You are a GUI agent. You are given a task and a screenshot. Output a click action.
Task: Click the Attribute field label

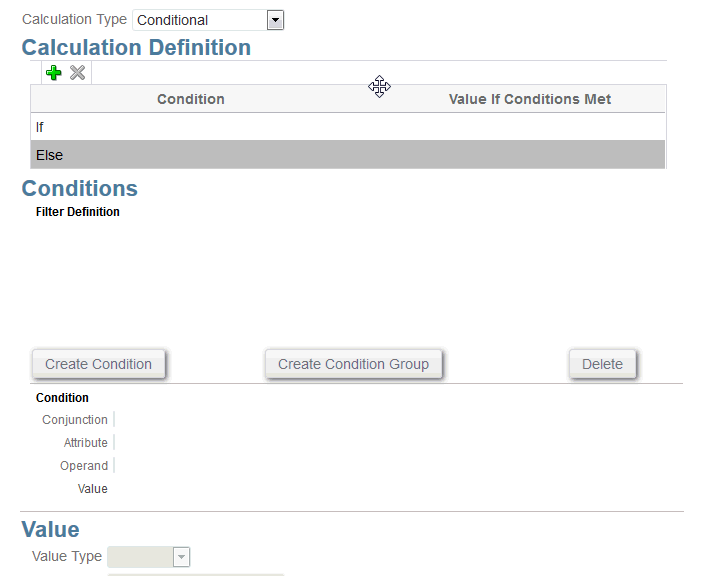click(86, 443)
